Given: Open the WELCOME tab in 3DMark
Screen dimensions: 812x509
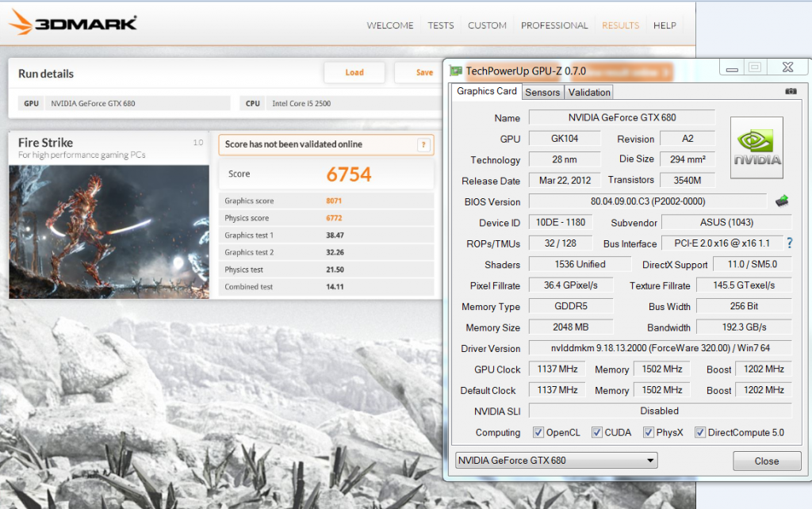Looking at the screenshot, I should pyautogui.click(x=390, y=25).
